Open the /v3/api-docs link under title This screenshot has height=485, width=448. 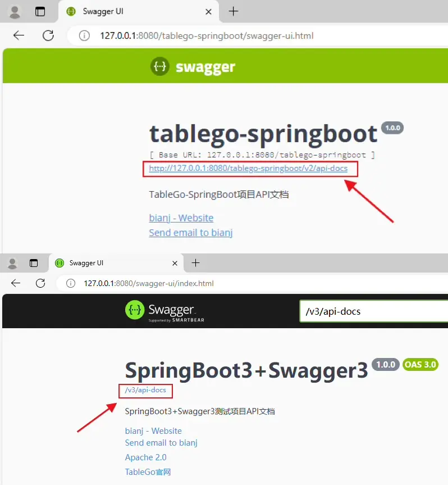[x=145, y=390]
